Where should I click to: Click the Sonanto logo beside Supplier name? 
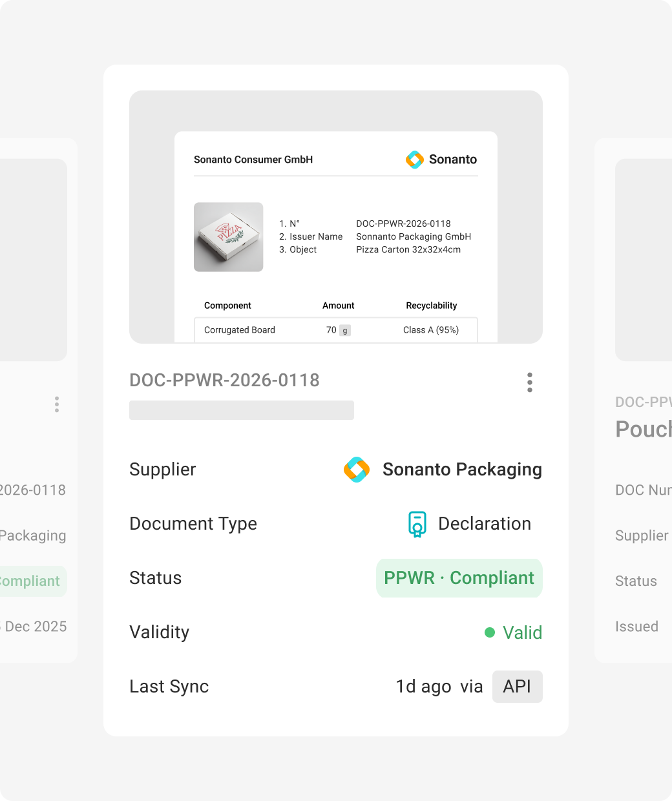pyautogui.click(x=357, y=470)
